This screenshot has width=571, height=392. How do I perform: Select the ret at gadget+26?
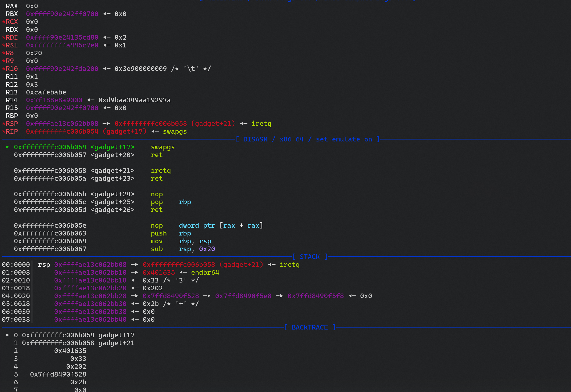coord(157,210)
